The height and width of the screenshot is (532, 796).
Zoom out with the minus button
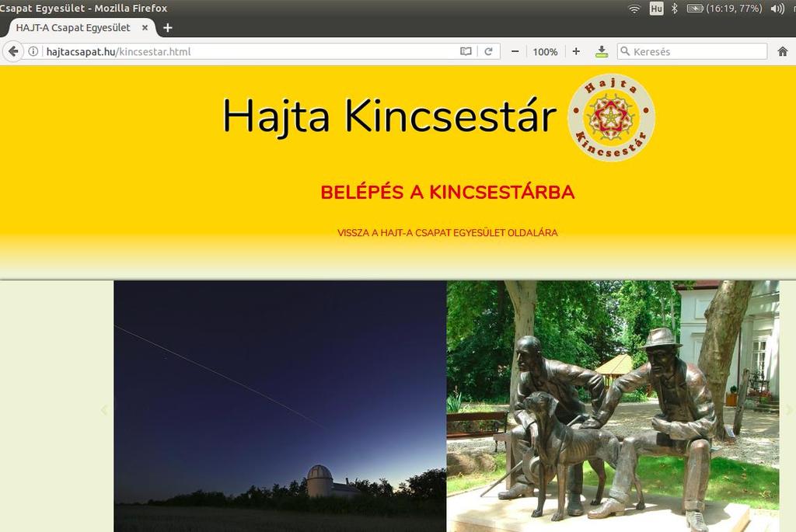[x=515, y=51]
